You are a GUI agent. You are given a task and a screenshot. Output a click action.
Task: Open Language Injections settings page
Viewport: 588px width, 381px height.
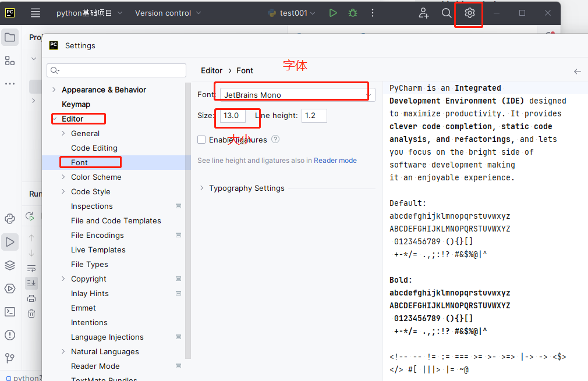[x=107, y=337]
